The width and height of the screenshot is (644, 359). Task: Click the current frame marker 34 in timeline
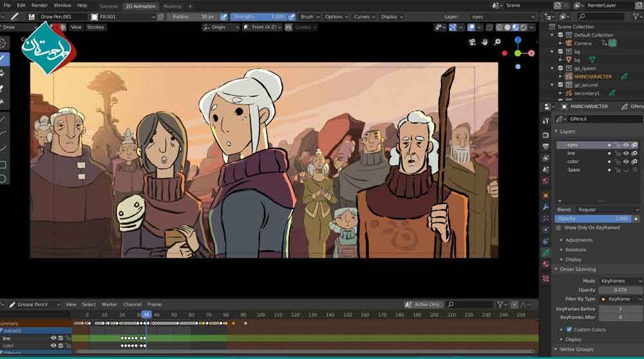(146, 315)
